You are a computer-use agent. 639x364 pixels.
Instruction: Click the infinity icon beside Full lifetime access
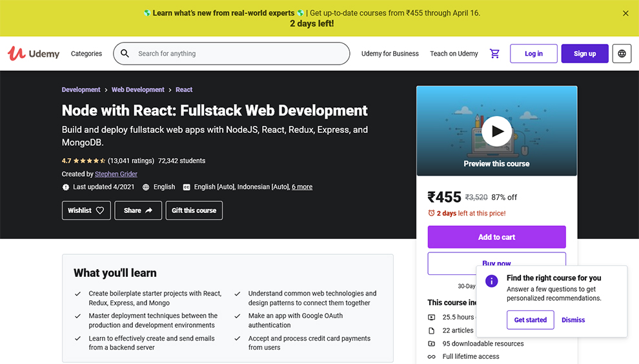click(432, 357)
